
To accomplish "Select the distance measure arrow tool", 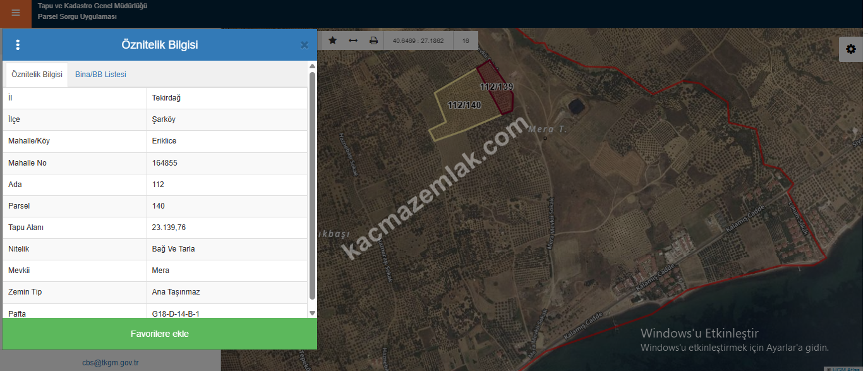I will coord(353,40).
